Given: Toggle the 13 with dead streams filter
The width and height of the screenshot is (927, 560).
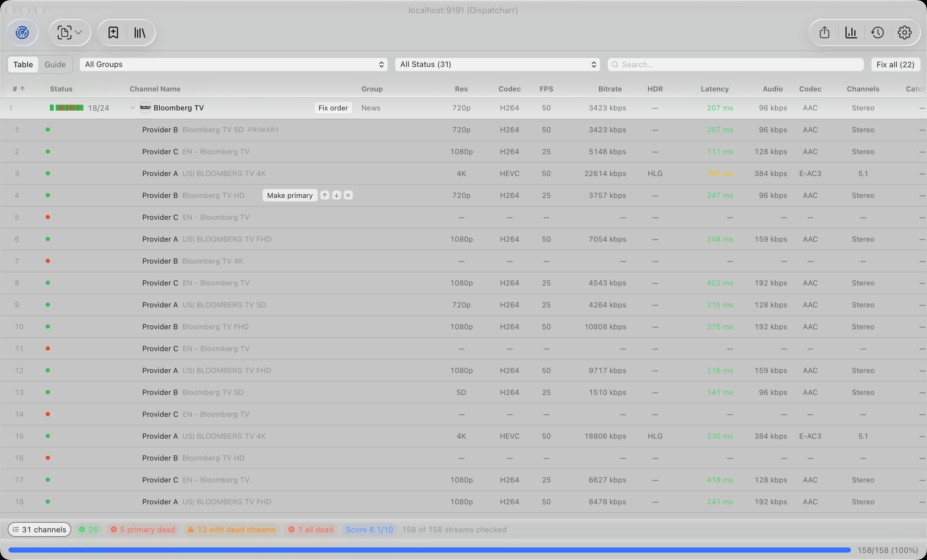Looking at the screenshot, I should pyautogui.click(x=232, y=529).
